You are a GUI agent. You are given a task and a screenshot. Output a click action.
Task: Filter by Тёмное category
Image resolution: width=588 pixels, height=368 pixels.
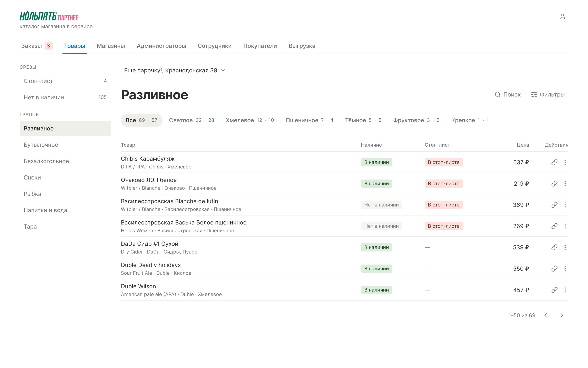click(363, 120)
